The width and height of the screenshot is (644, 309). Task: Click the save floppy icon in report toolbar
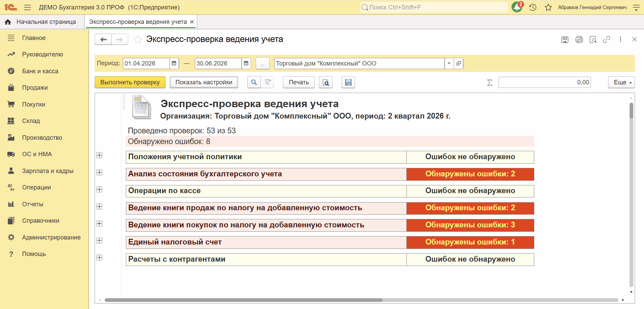pos(348,82)
